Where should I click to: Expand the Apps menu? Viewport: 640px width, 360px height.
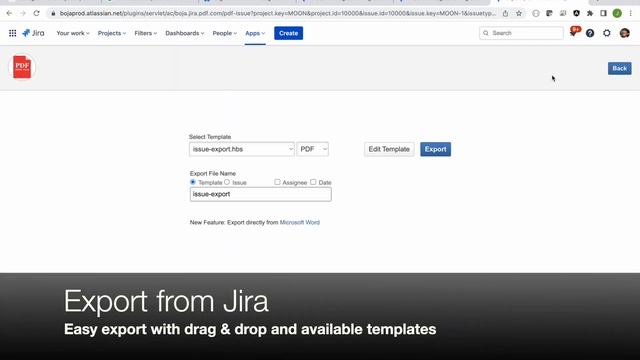[255, 33]
